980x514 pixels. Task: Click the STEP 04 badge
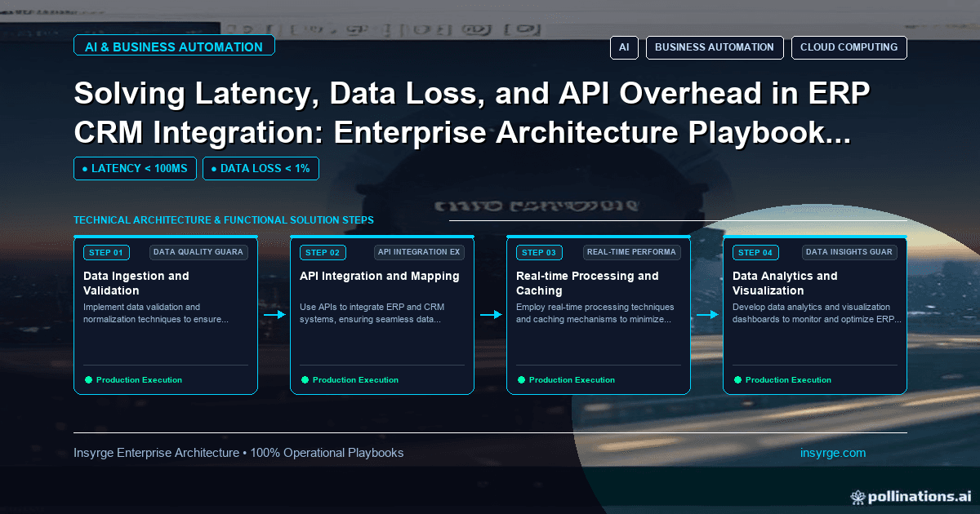[755, 252]
